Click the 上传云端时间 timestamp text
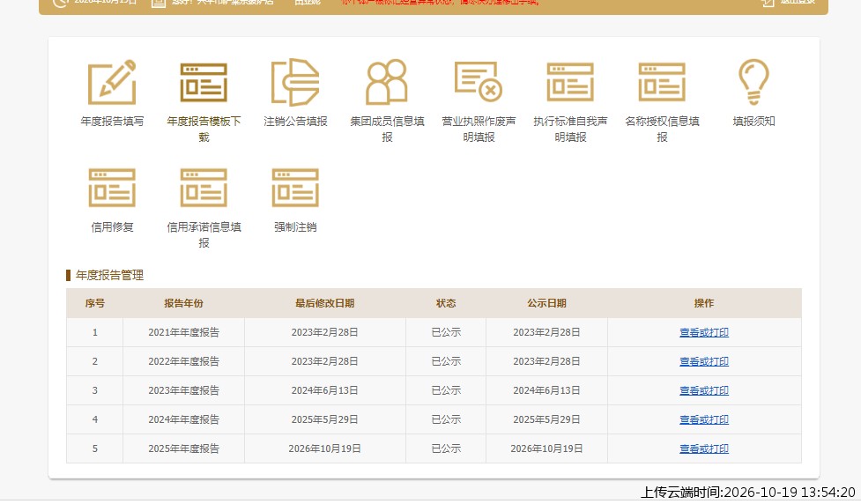The image size is (861, 504). coord(748,492)
